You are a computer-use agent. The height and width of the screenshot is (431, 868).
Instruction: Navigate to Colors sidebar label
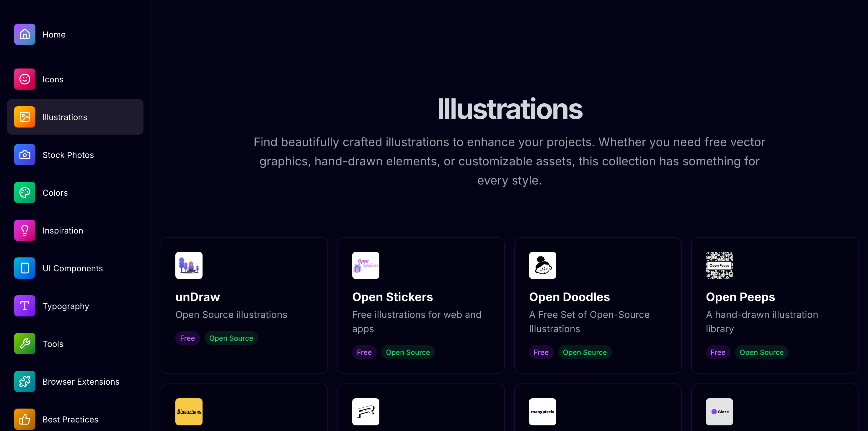click(x=55, y=192)
